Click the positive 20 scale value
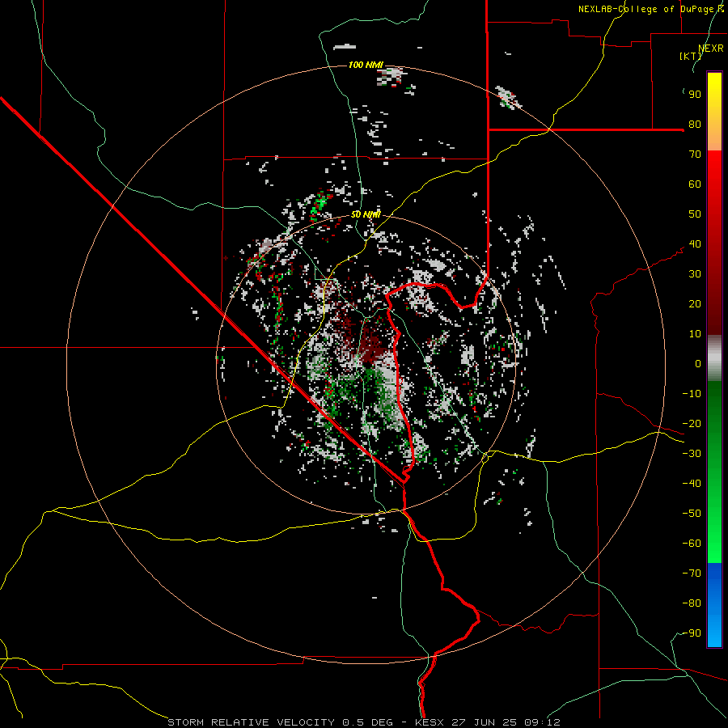728x728 pixels. [695, 304]
